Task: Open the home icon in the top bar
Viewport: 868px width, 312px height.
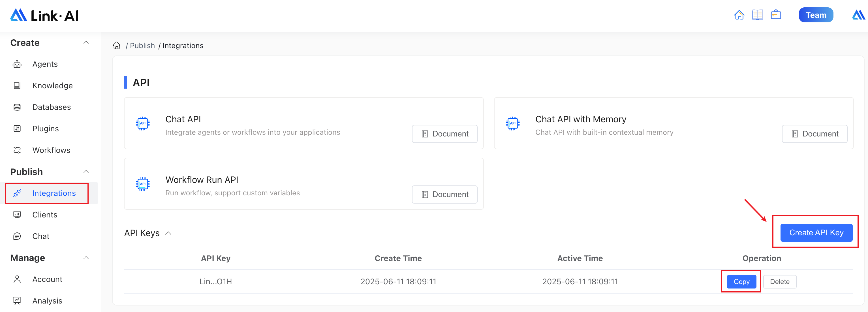Action: click(x=739, y=15)
